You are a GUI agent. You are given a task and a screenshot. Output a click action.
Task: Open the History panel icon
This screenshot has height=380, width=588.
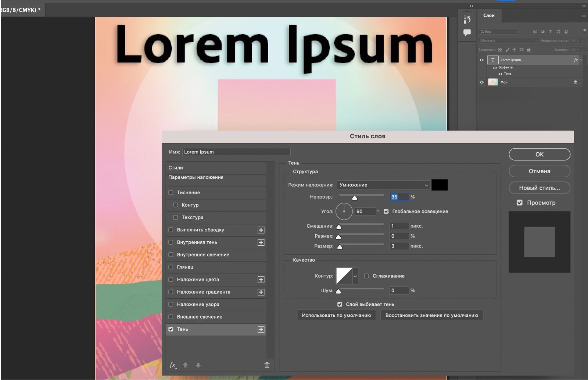point(467,20)
